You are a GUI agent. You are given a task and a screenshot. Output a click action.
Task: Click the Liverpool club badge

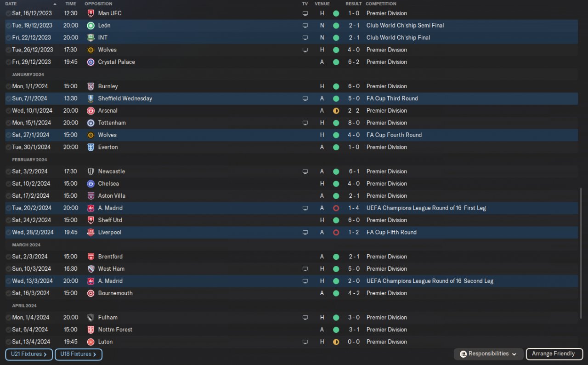point(90,233)
